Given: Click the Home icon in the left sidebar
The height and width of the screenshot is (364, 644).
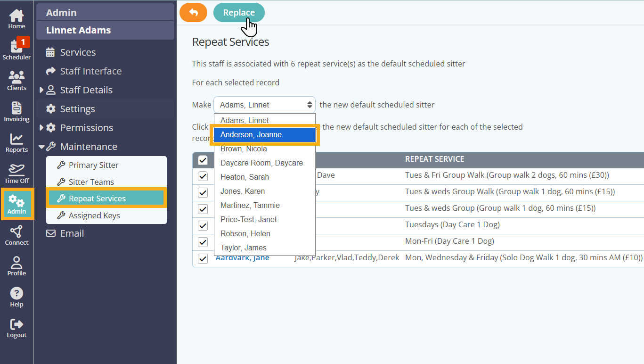Looking at the screenshot, I should [x=16, y=15].
